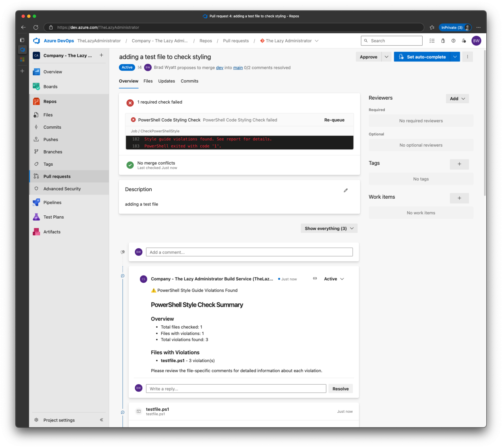Open The Lazy Administrator repo selector

coord(290,41)
